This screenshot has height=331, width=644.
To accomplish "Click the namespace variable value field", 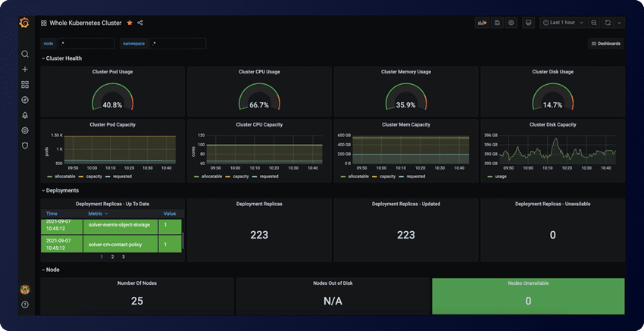I will 177,43.
